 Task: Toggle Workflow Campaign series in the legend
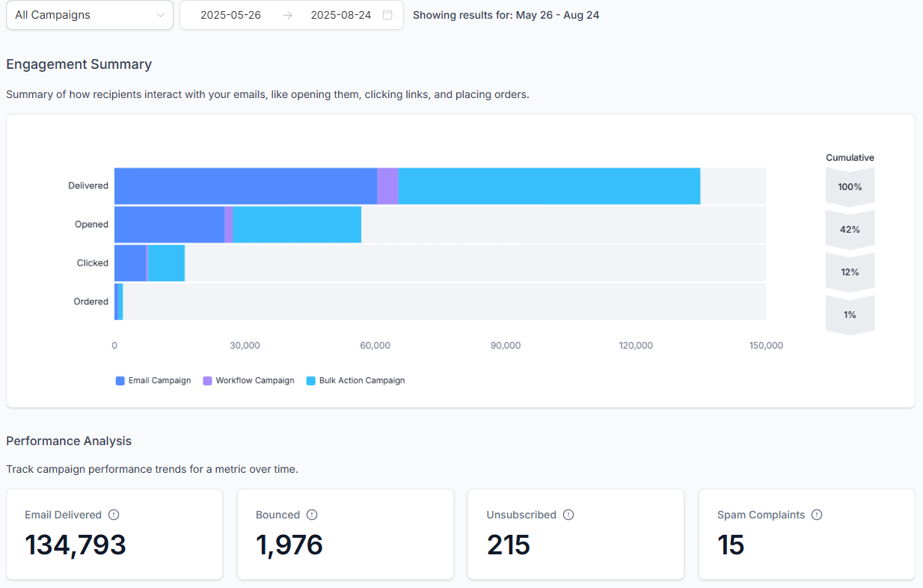coord(248,381)
